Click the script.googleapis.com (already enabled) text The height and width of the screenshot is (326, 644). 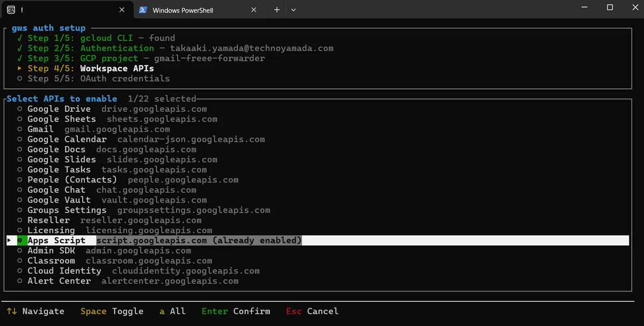[x=199, y=241]
